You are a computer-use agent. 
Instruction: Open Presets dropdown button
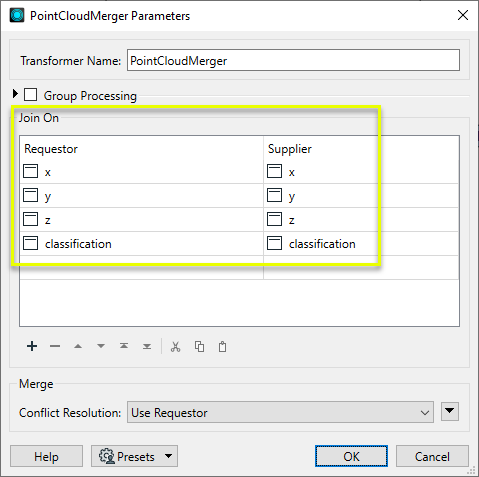134,456
